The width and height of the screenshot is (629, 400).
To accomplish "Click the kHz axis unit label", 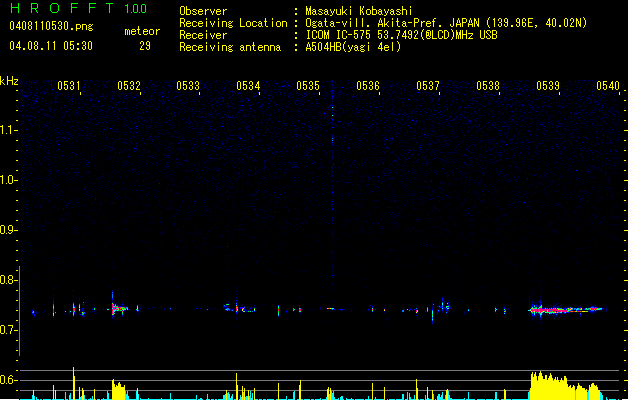I will point(9,81).
